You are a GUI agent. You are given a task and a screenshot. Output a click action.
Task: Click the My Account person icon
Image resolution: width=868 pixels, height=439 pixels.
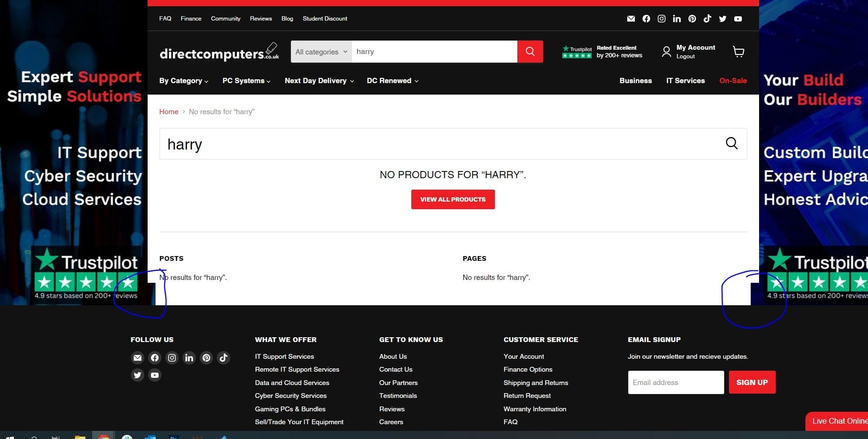pos(666,52)
